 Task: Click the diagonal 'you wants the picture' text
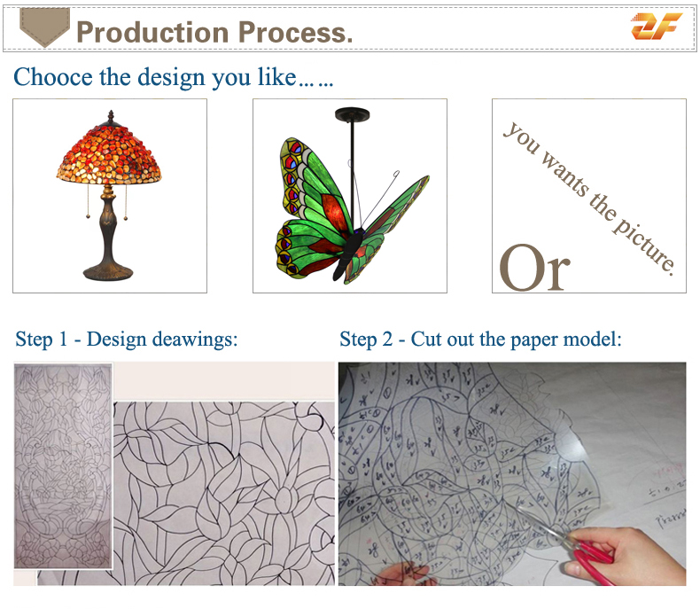pyautogui.click(x=589, y=199)
